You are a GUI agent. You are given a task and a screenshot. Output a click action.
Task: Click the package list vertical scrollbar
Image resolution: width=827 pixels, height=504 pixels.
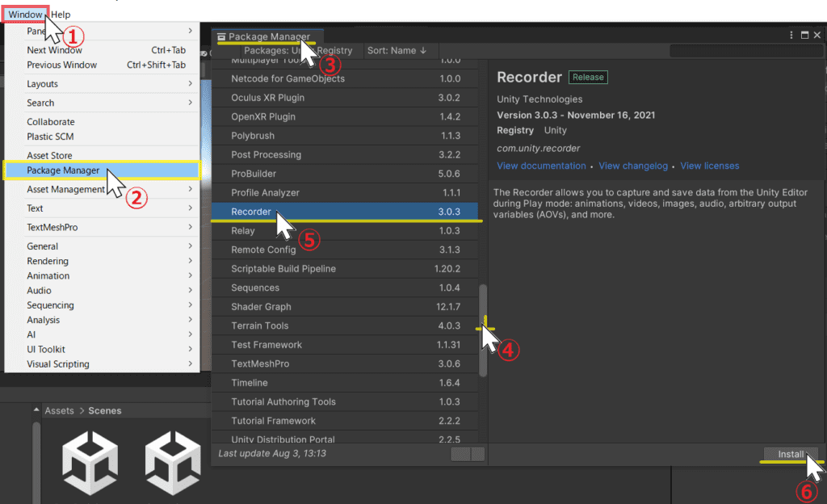click(483, 331)
